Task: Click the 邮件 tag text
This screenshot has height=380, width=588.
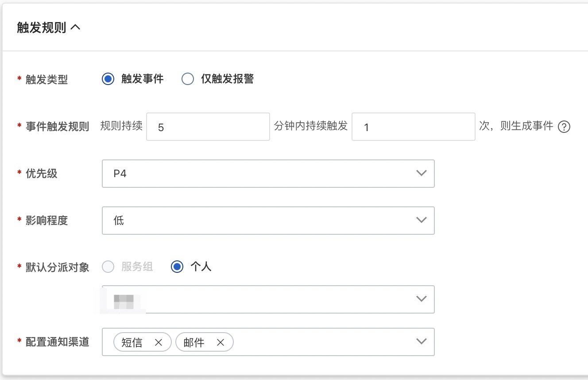Action: tap(194, 342)
